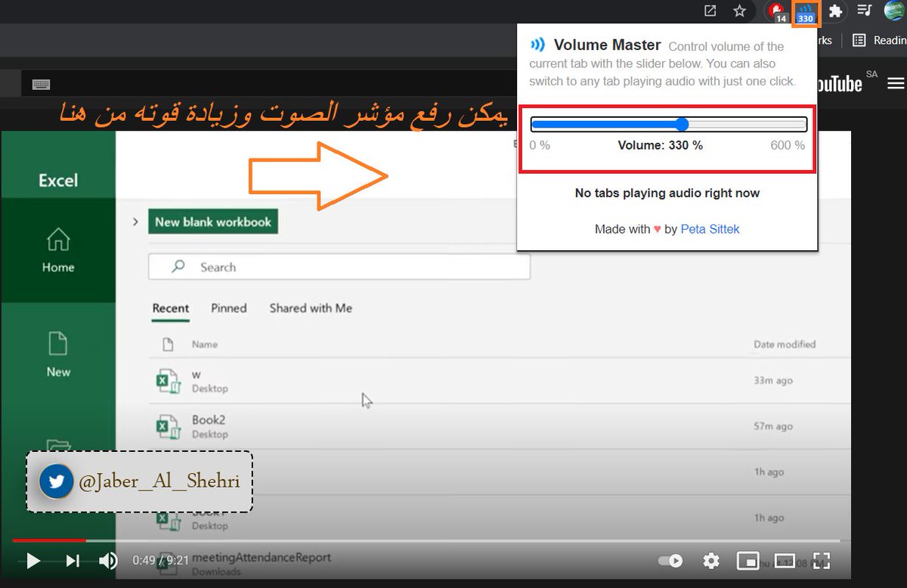This screenshot has height=588, width=907.
Task: Click the Name column header
Action: (x=205, y=345)
